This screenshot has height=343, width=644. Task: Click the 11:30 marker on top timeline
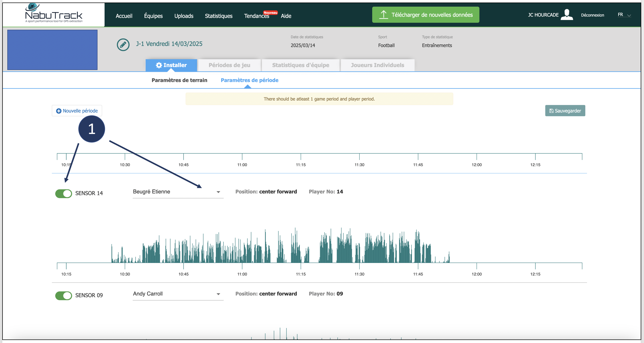tap(359, 165)
